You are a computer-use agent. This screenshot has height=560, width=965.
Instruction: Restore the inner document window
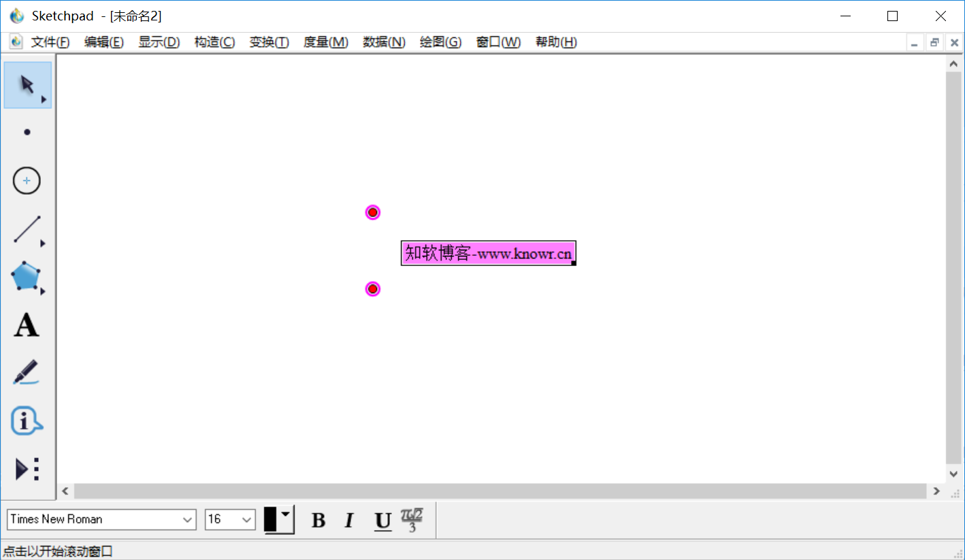(934, 42)
